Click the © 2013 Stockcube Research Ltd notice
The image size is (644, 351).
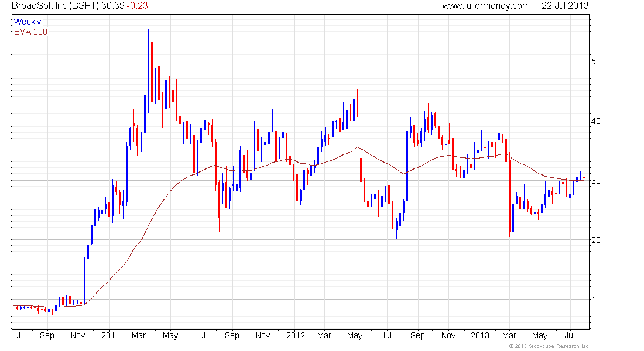point(549,346)
